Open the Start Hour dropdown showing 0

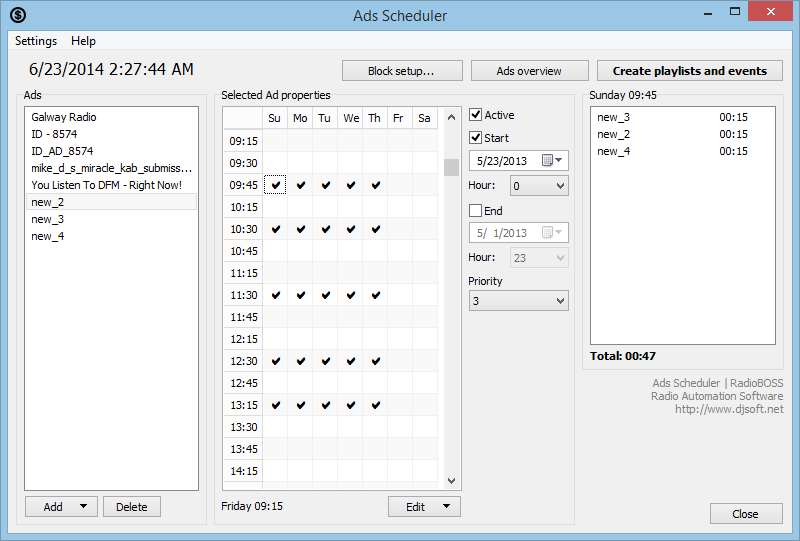click(539, 186)
